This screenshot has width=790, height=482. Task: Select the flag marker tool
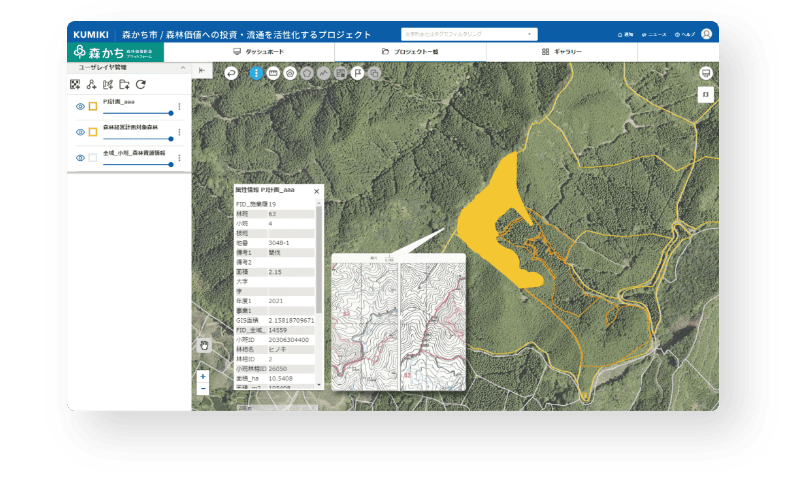357,74
